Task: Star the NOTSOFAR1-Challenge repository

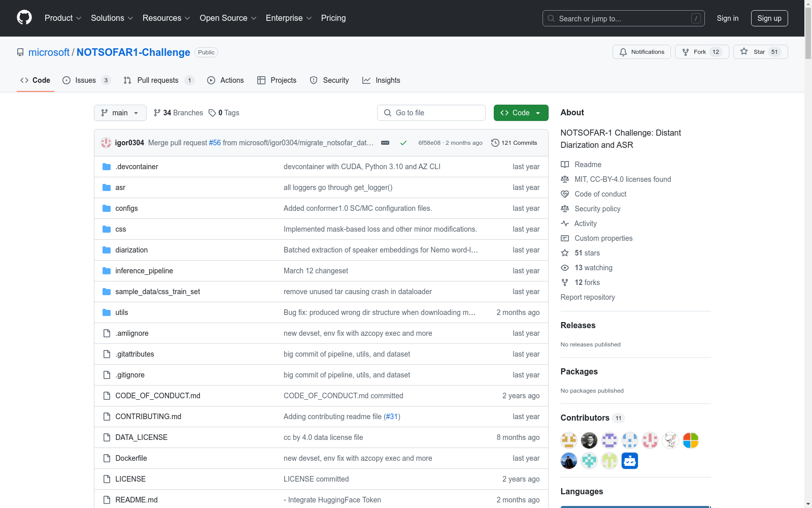Action: [760, 52]
